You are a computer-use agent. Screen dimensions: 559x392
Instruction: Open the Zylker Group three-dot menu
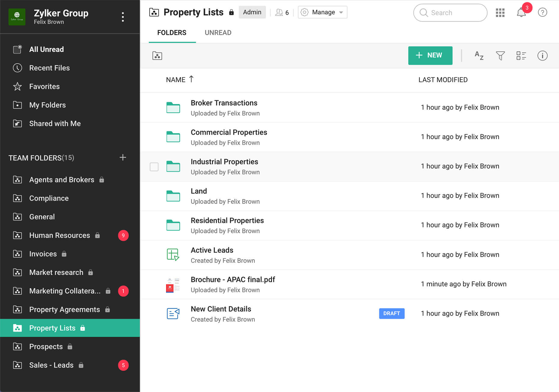click(x=123, y=17)
